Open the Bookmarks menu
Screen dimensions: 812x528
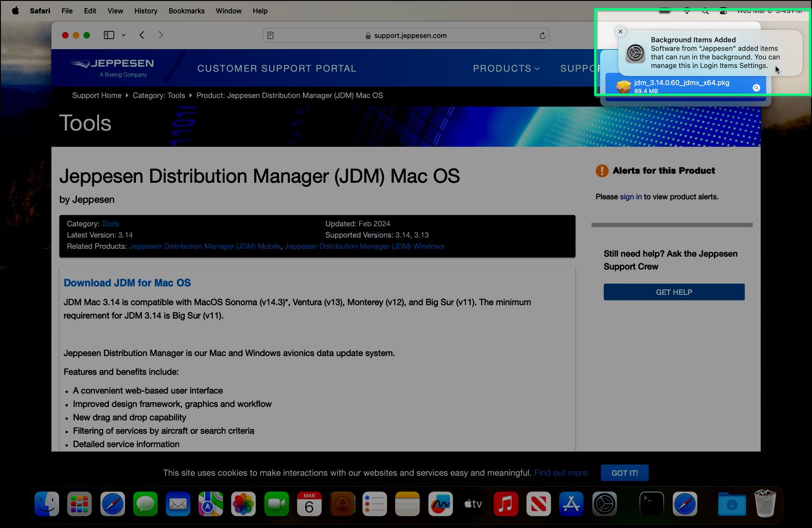click(186, 10)
